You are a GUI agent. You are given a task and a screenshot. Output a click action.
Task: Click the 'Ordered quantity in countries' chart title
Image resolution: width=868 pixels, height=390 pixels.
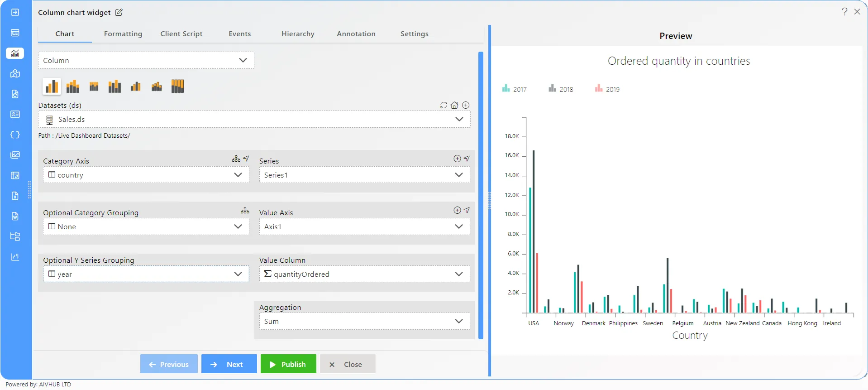coord(678,61)
